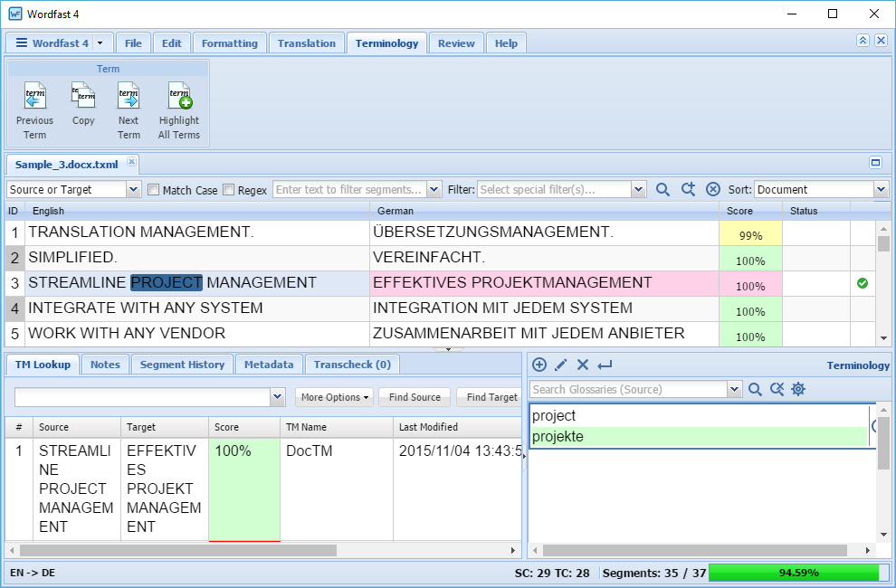Expand the filter text history dropdown
Viewport: 896px width, 588px height.
pos(434,190)
